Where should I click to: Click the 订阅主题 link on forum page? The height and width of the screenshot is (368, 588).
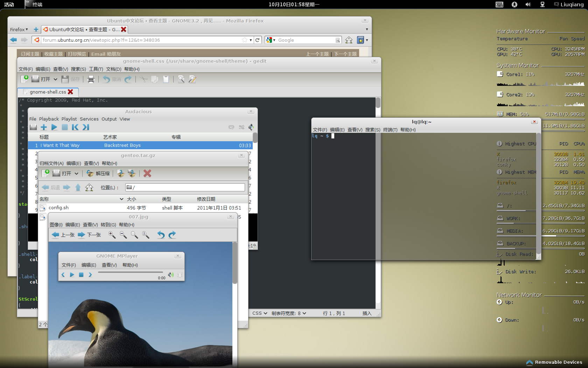pyautogui.click(x=30, y=54)
